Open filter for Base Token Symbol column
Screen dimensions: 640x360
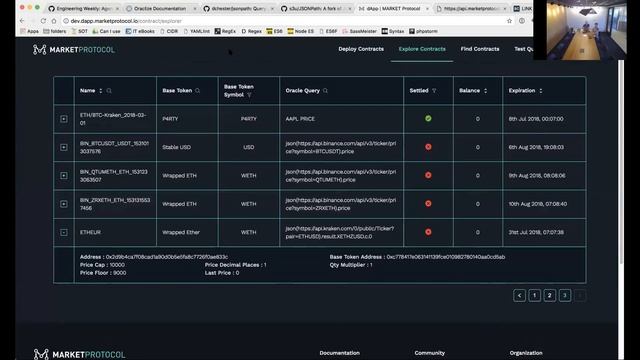pyautogui.click(x=249, y=95)
